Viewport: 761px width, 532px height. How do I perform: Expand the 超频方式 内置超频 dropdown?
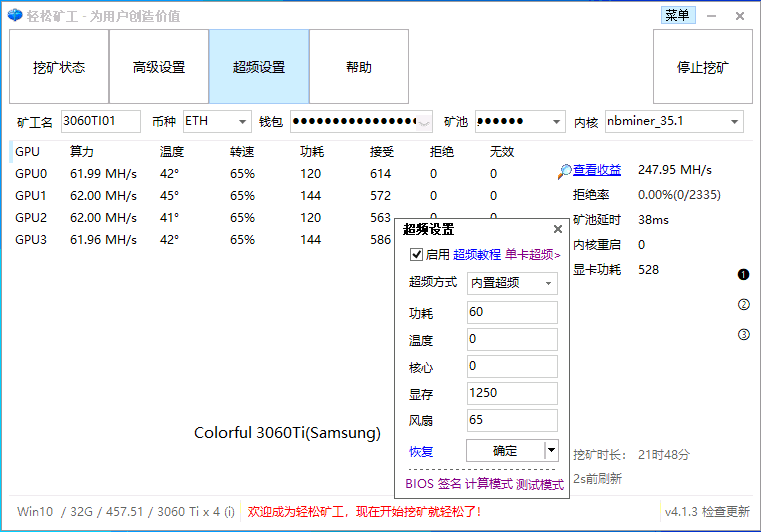(548, 283)
